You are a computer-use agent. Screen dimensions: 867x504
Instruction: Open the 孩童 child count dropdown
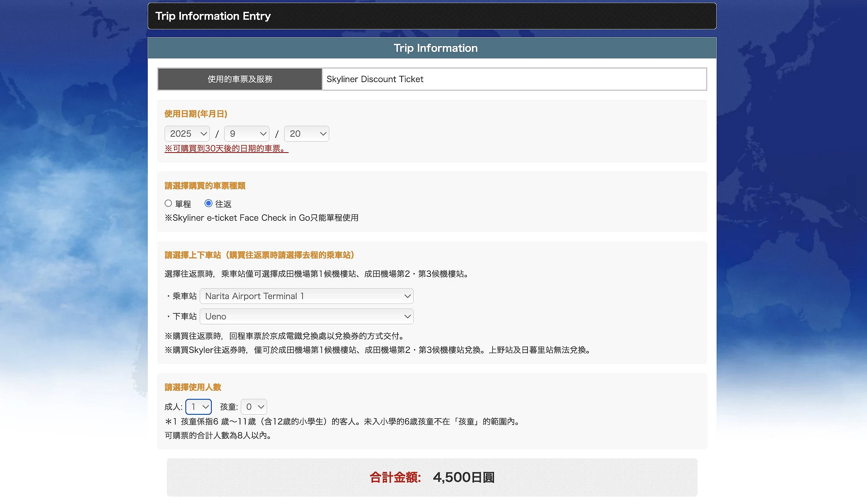(254, 407)
